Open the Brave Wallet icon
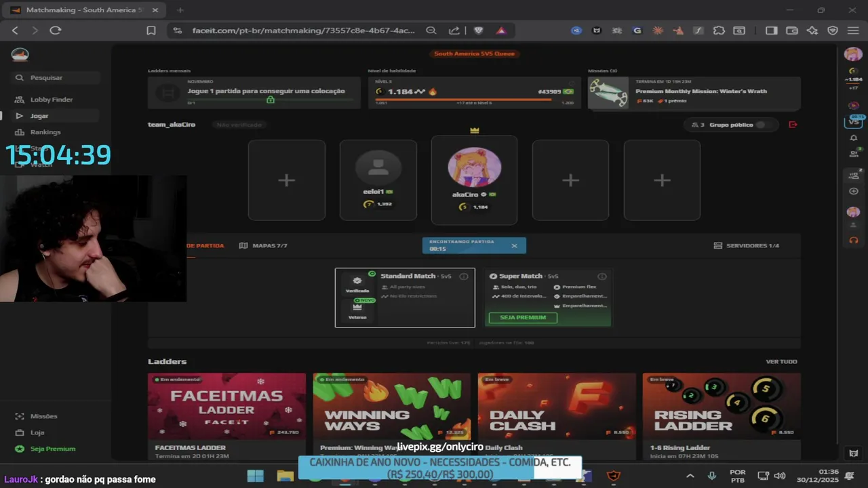The image size is (868, 488). pos(791,30)
